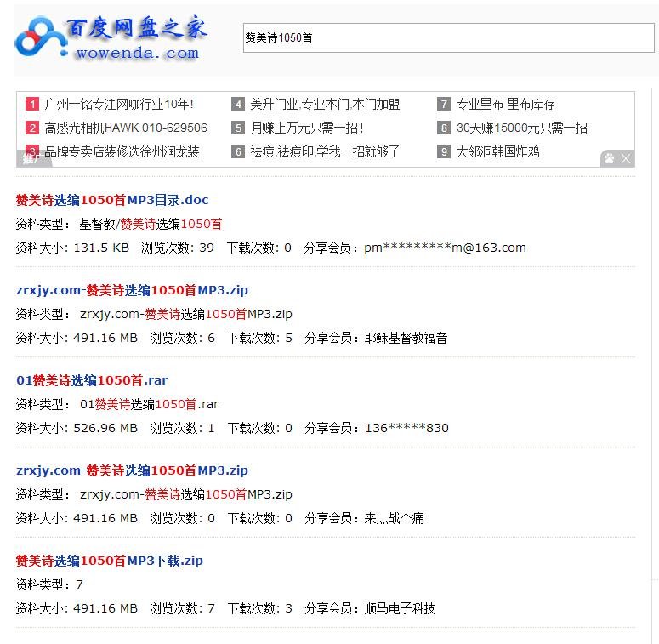Click gray number 4 ad badge
659x644 pixels.
(x=238, y=104)
